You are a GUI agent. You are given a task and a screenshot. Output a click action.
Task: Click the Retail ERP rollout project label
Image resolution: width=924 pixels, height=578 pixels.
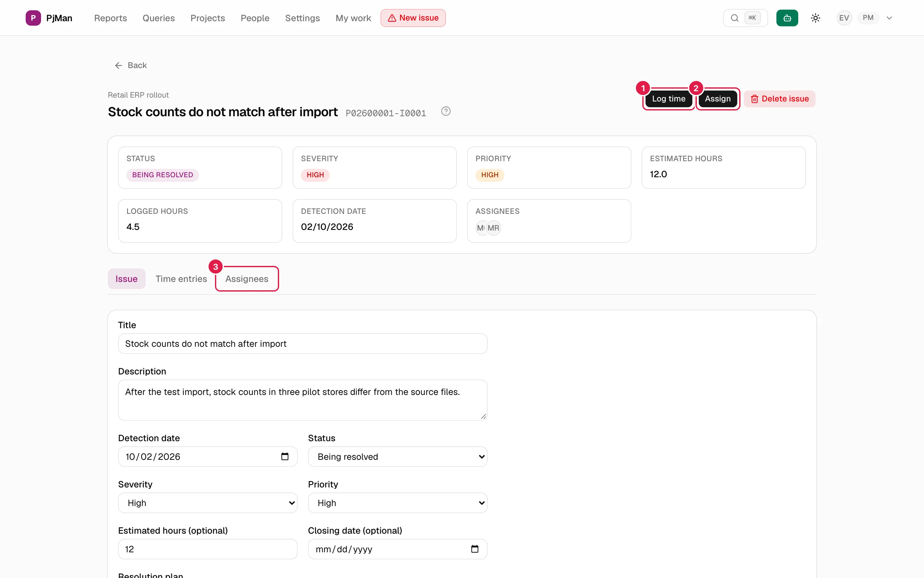click(x=138, y=95)
